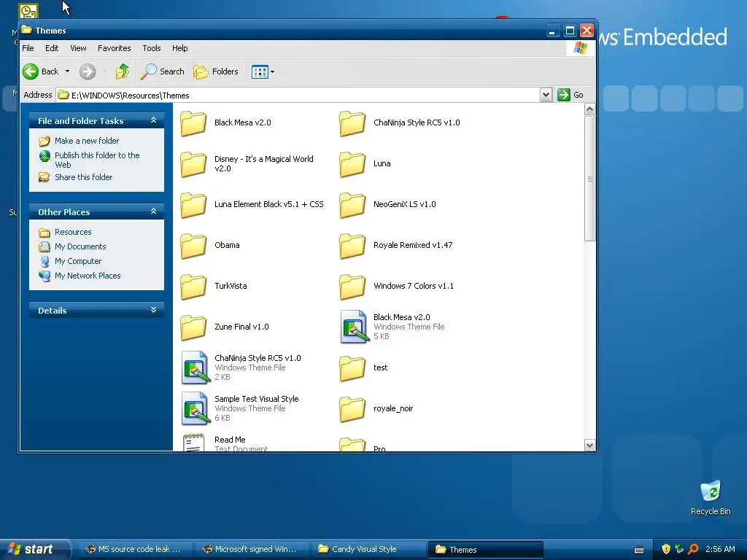
Task: Open the Search pane
Action: (x=163, y=71)
